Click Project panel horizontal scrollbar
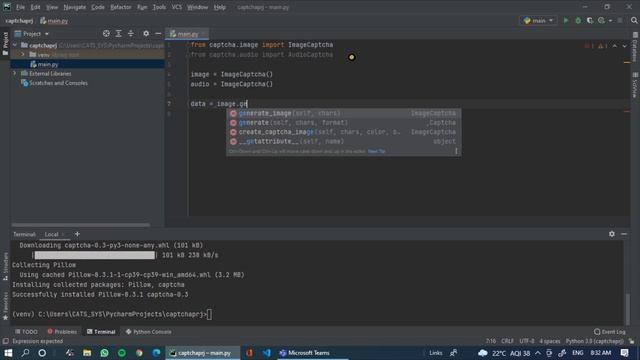640x360 pixels. coord(81,225)
